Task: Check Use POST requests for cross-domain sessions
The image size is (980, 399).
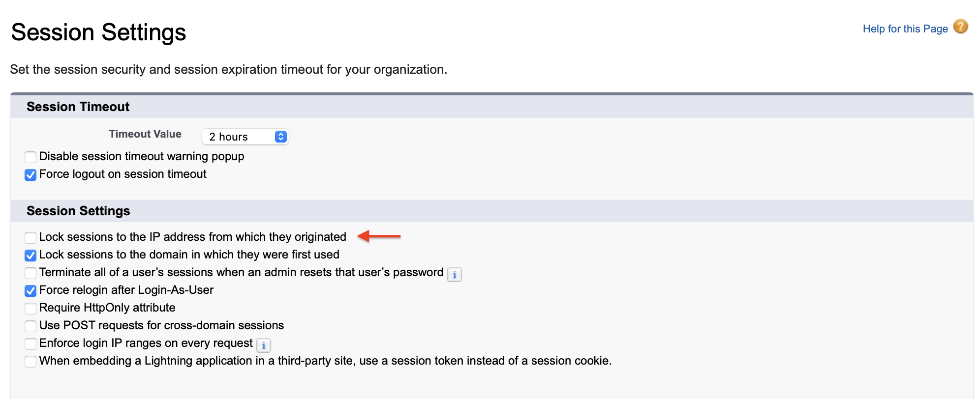Action: click(30, 326)
